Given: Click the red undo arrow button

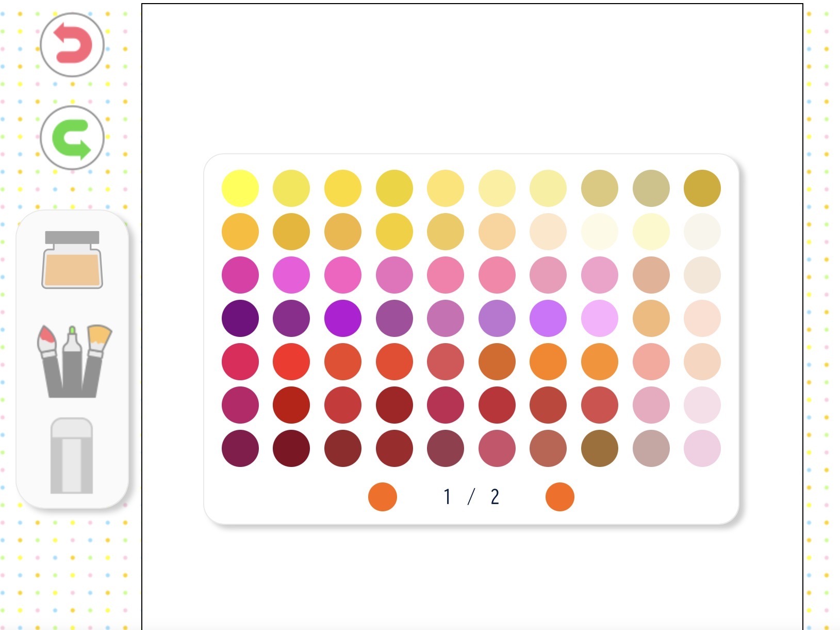Looking at the screenshot, I should click(72, 45).
